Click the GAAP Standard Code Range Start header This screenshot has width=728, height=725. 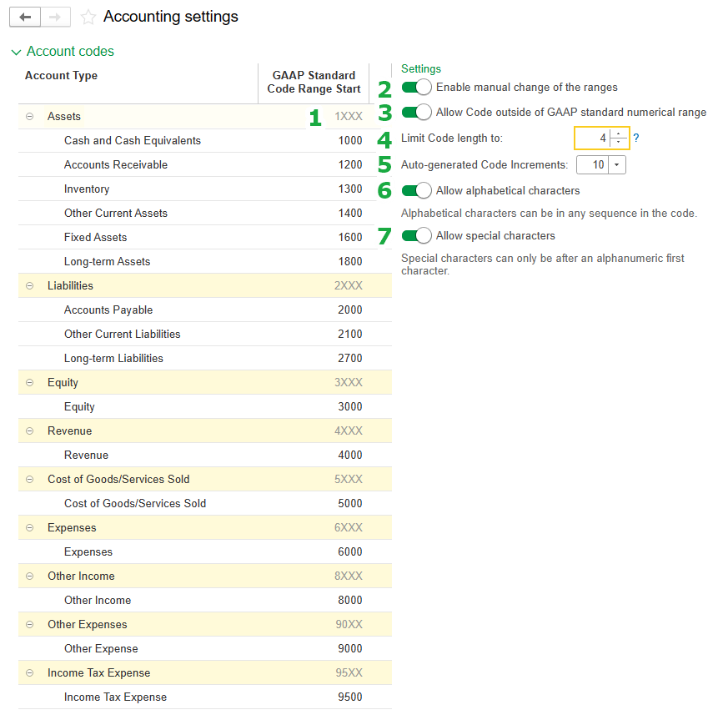click(314, 83)
